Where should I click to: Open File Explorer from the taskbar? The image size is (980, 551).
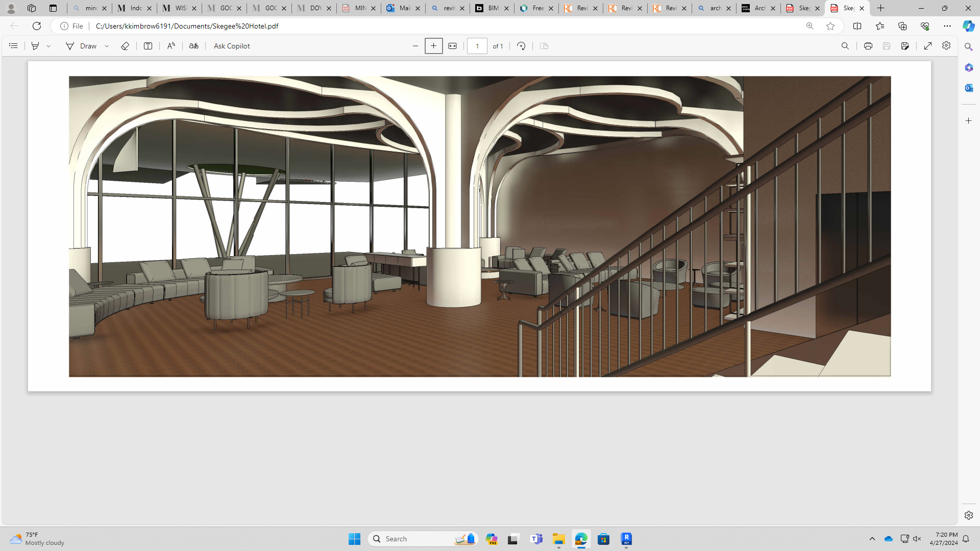coord(558,539)
